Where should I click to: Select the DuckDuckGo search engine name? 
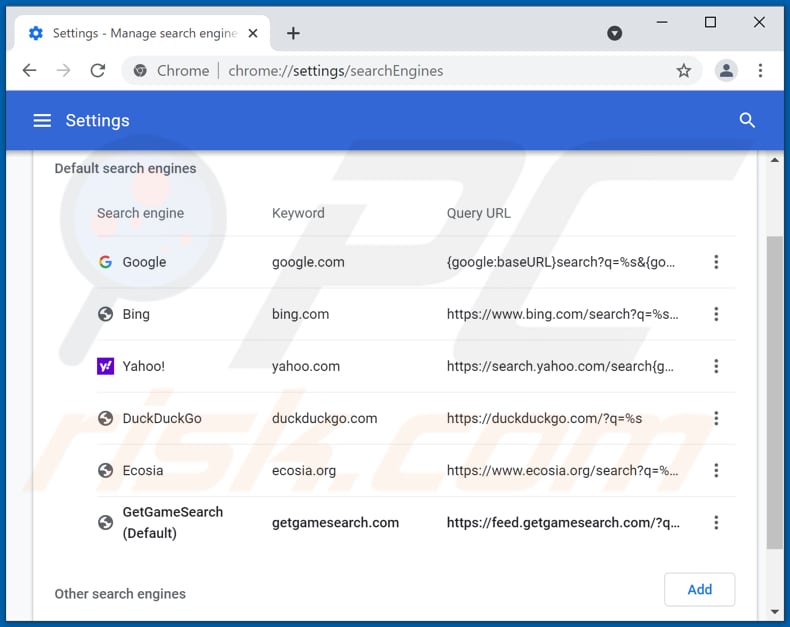[162, 418]
